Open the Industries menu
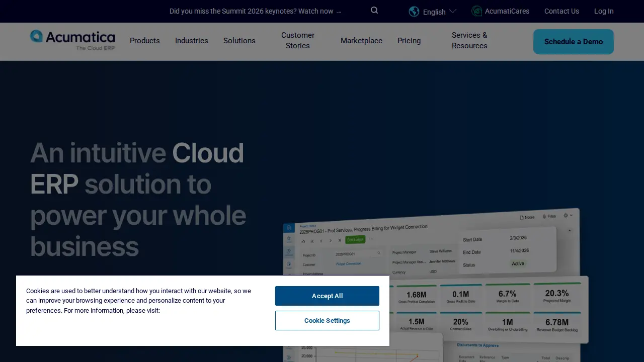This screenshot has height=362, width=644. point(192,41)
